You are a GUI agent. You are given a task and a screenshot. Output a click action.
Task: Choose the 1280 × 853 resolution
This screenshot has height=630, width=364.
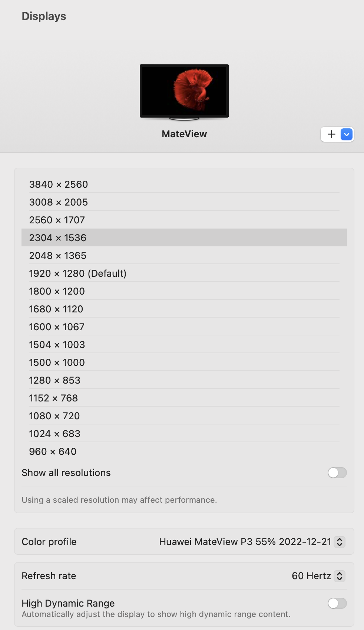coord(184,380)
